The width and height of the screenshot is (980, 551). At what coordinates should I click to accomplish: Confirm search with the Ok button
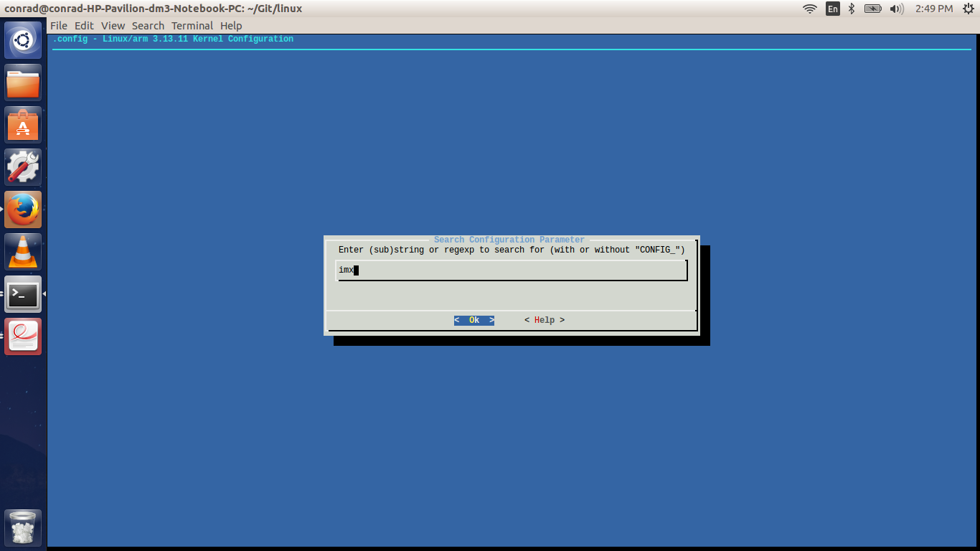(473, 320)
